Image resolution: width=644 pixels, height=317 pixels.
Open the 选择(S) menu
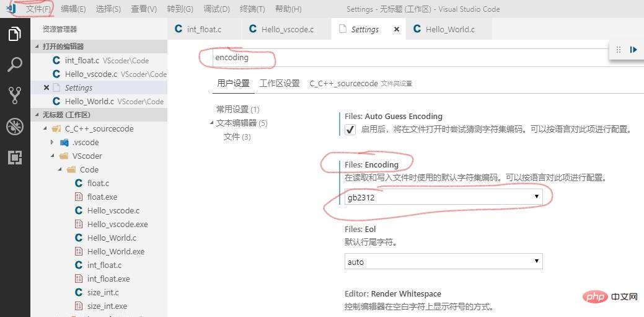(x=108, y=9)
